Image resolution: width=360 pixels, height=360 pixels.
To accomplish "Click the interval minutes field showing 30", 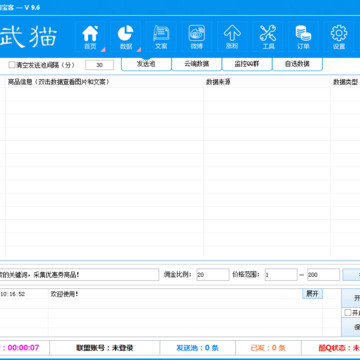I will (100, 65).
